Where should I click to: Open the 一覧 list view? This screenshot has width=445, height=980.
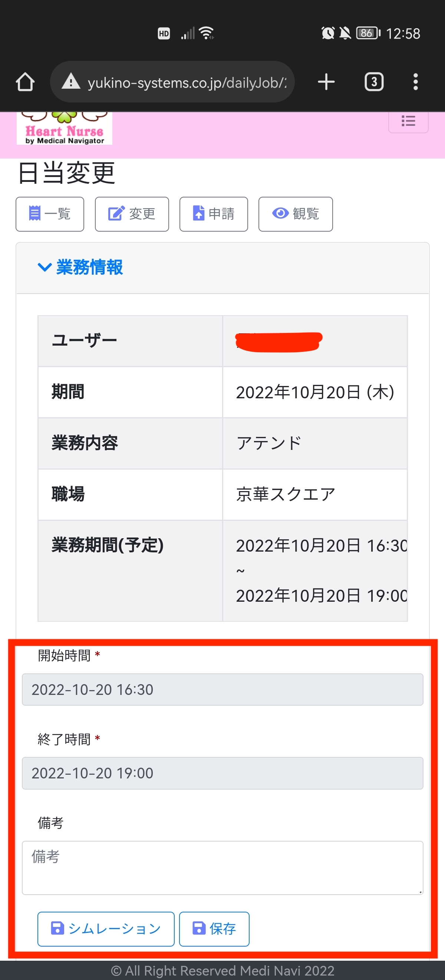[50, 214]
